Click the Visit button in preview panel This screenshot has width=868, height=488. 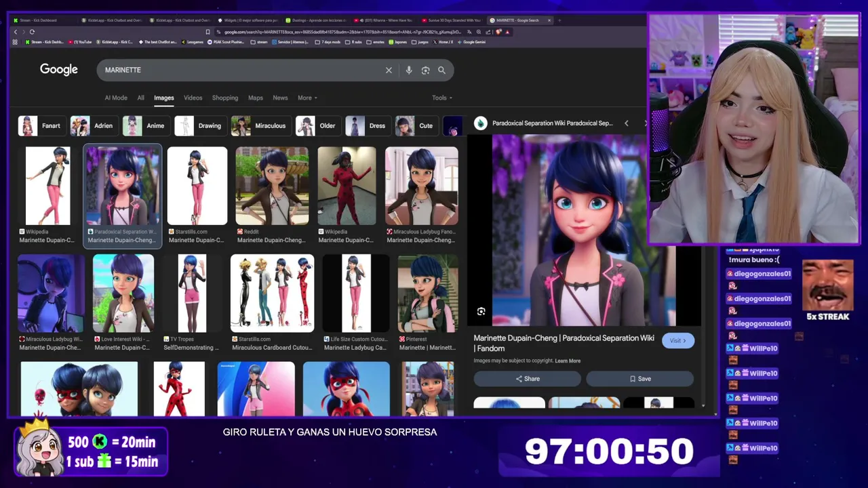[678, 340]
